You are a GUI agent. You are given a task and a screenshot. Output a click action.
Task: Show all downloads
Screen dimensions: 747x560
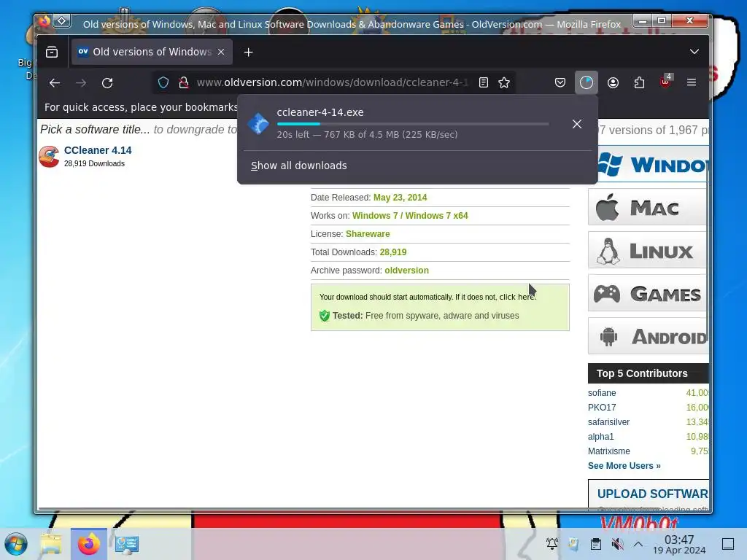coord(298,166)
